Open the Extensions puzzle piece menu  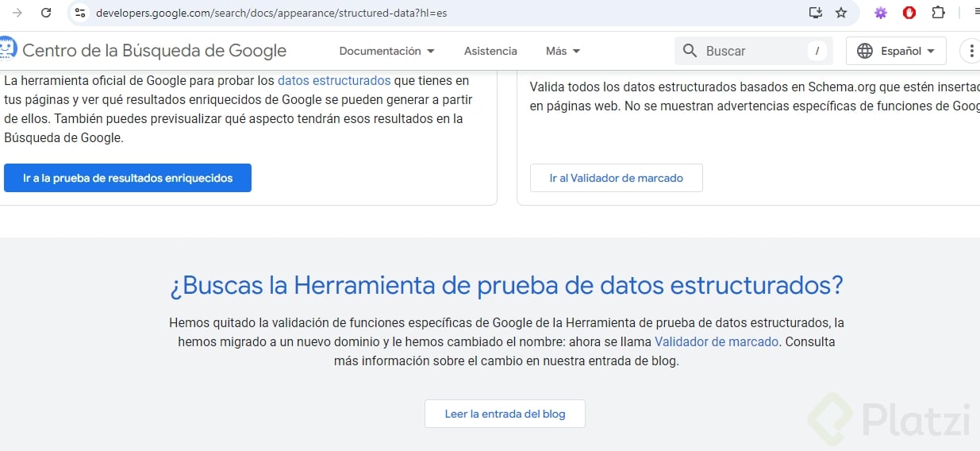click(938, 13)
